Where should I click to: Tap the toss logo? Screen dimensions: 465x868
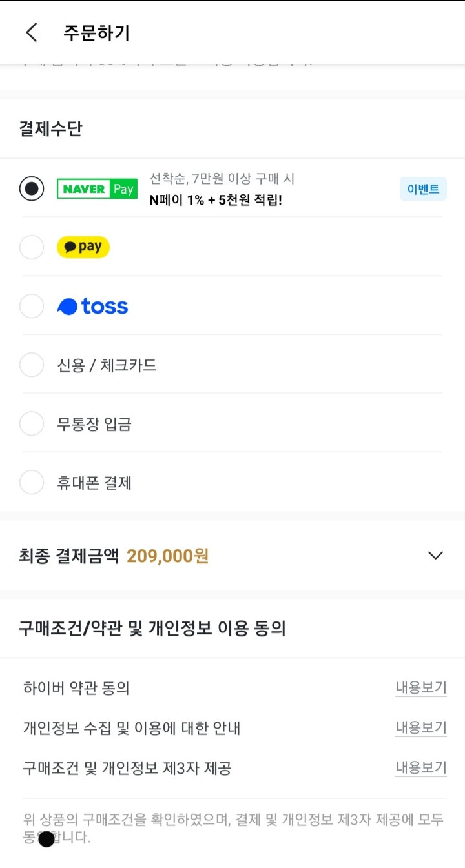click(x=92, y=306)
